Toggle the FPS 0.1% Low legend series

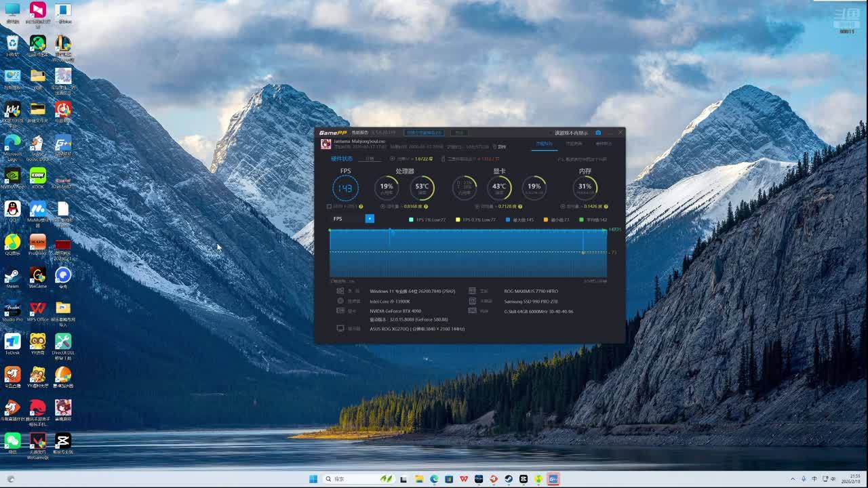pos(458,220)
